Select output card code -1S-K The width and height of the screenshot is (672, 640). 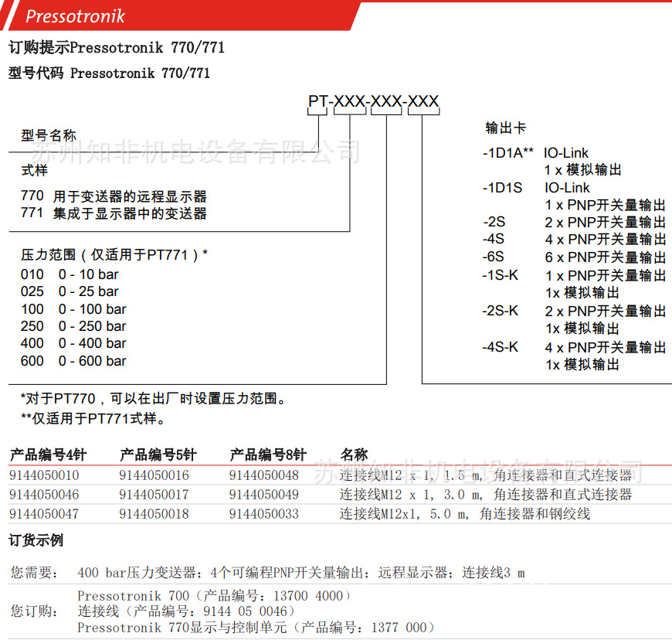click(501, 275)
